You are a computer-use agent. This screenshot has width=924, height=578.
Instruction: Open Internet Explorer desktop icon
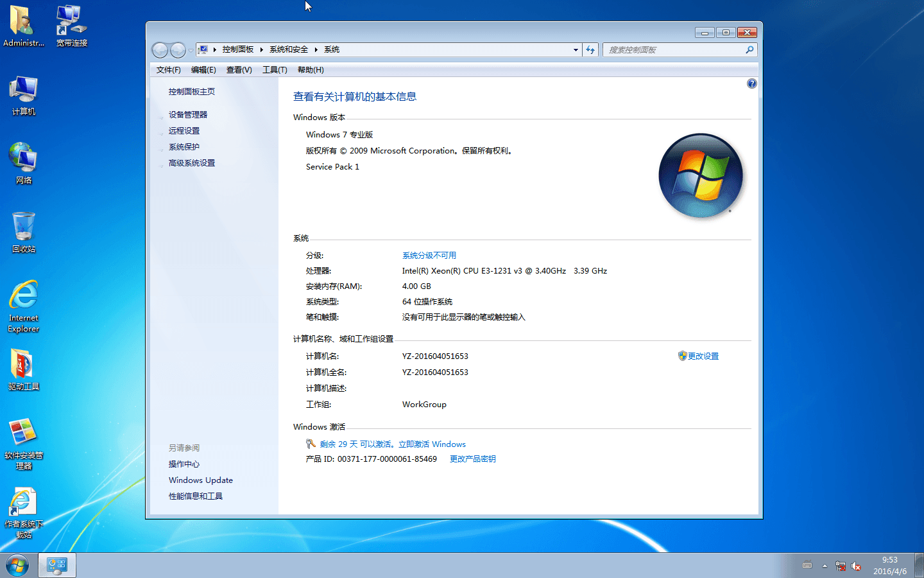pyautogui.click(x=24, y=306)
